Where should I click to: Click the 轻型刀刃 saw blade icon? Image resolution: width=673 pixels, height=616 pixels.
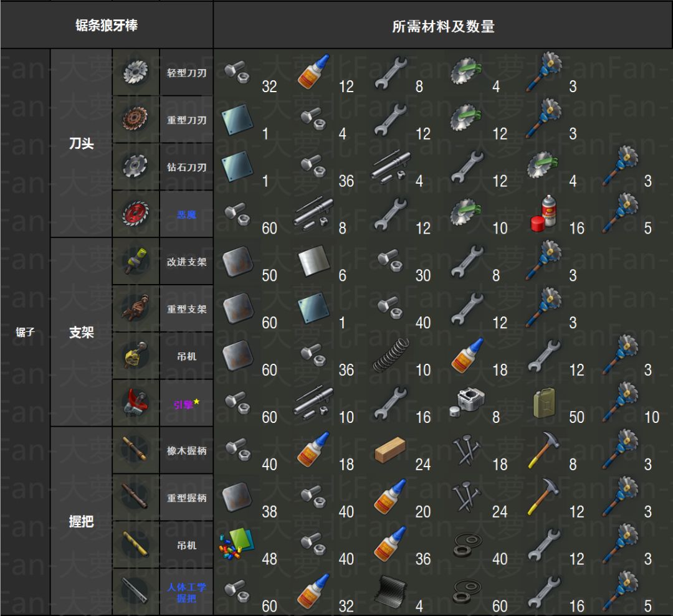[136, 72]
